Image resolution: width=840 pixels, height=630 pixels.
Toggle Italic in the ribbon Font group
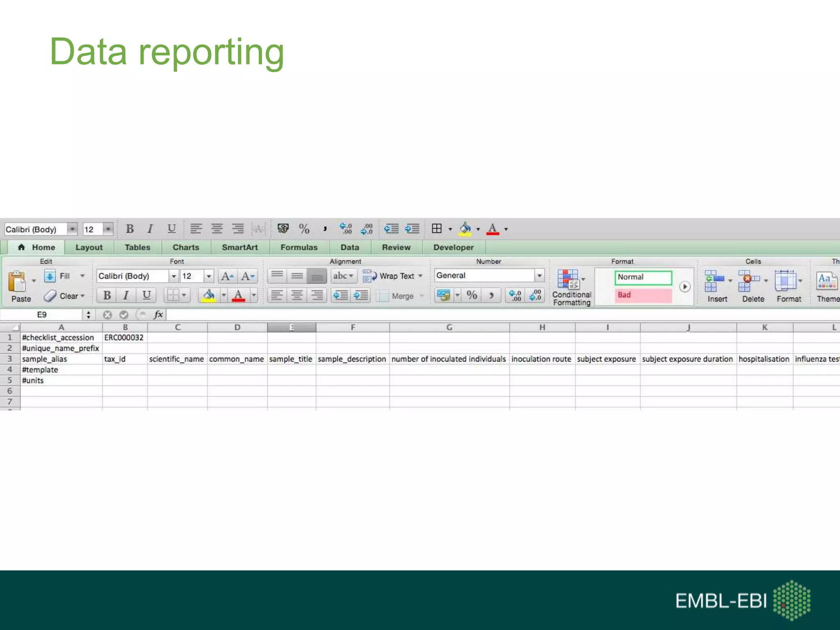[x=126, y=295]
